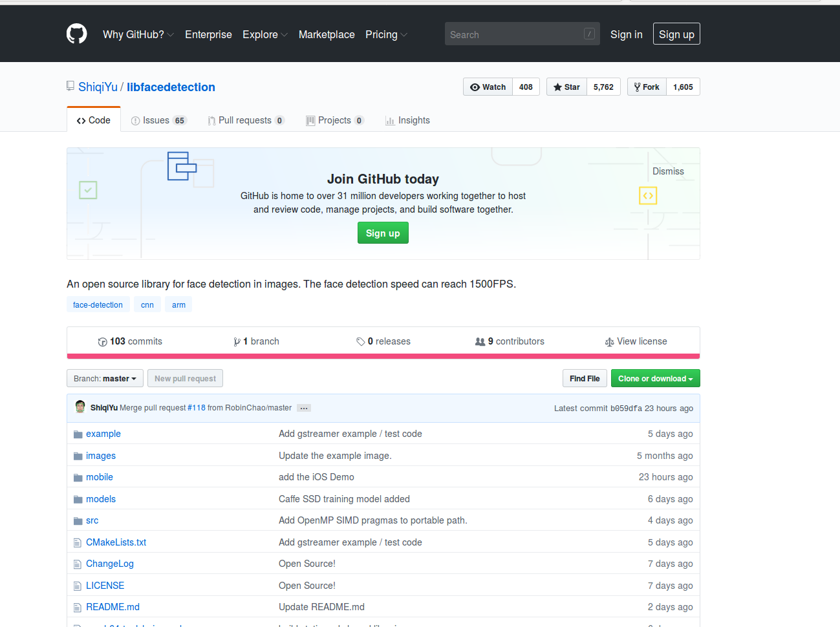
Task: Click the Find File button
Action: tap(585, 378)
